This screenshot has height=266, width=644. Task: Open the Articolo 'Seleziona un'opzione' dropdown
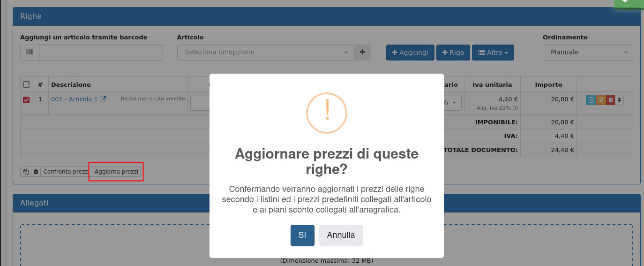(x=265, y=53)
